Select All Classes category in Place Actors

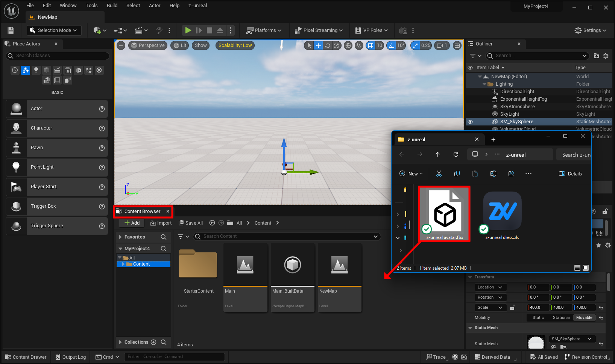[x=68, y=80]
